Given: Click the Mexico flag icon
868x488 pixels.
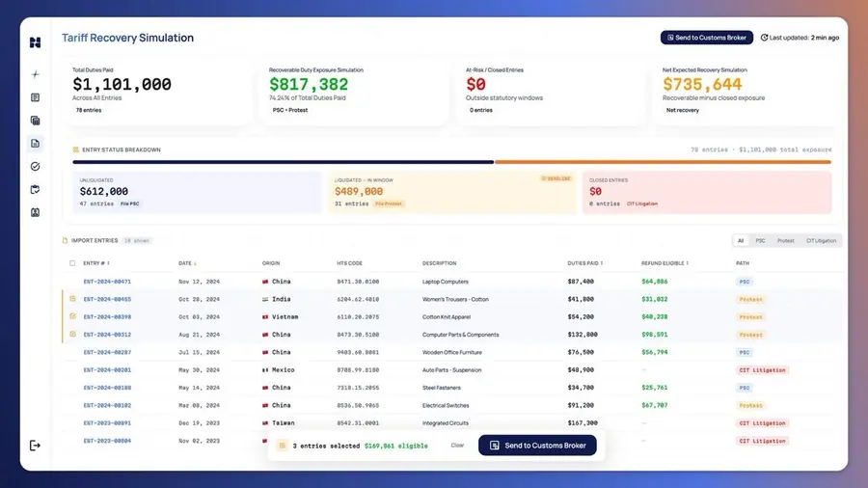Looking at the screenshot, I should 265,370.
